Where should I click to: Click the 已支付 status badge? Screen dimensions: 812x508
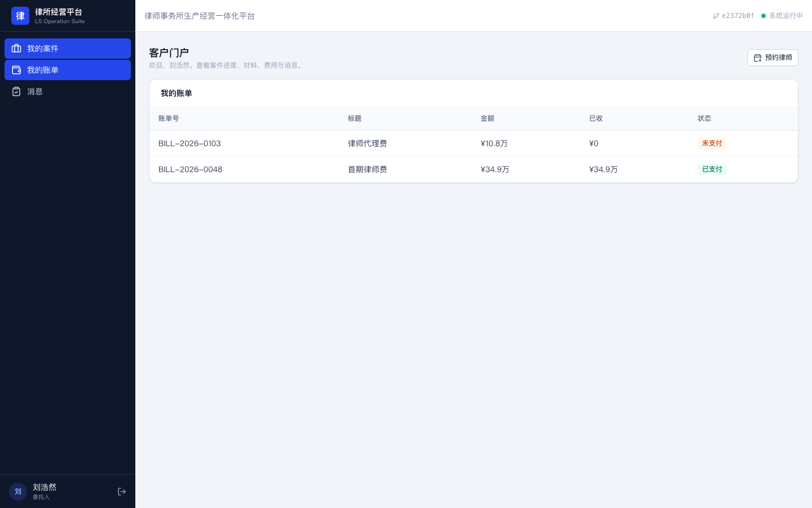coord(712,169)
